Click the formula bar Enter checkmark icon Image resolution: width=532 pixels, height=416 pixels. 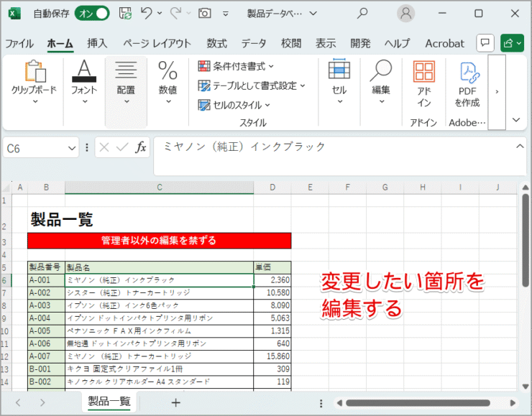click(122, 147)
